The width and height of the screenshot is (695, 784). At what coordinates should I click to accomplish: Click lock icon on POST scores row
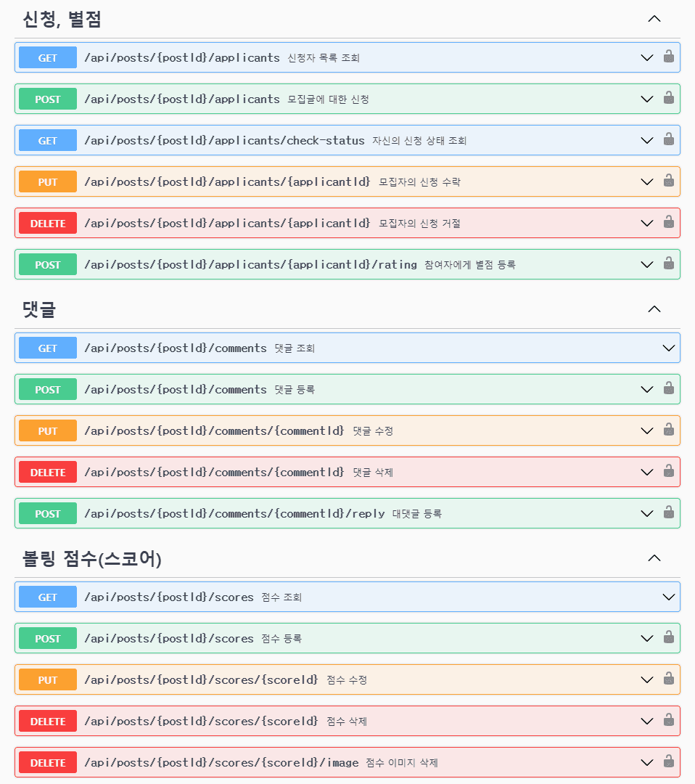tap(668, 637)
